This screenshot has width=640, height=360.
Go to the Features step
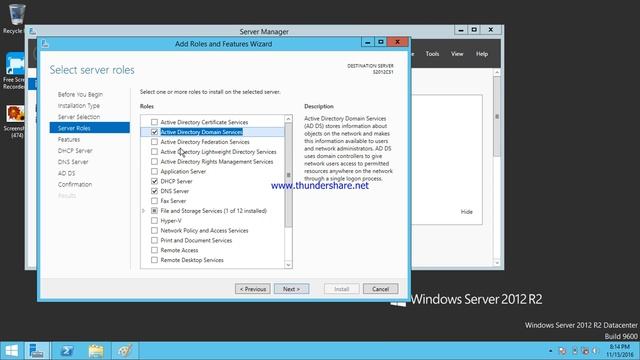(69, 139)
